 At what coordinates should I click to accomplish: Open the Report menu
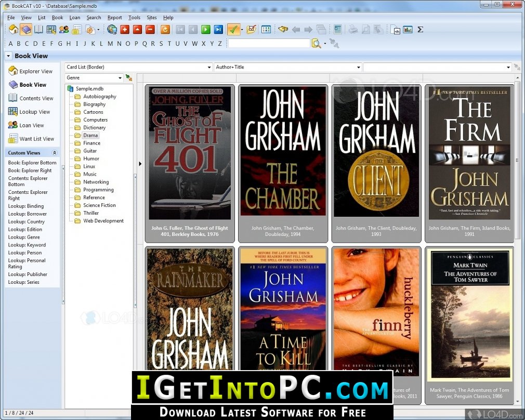click(x=114, y=18)
